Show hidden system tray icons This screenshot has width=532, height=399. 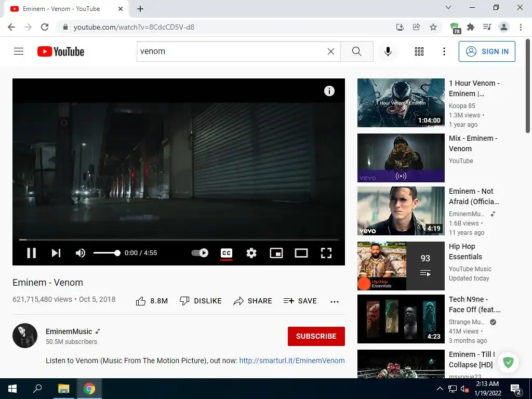coord(440,389)
